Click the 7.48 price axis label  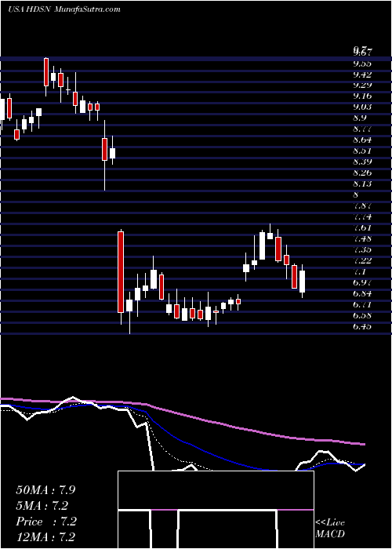(x=362, y=238)
